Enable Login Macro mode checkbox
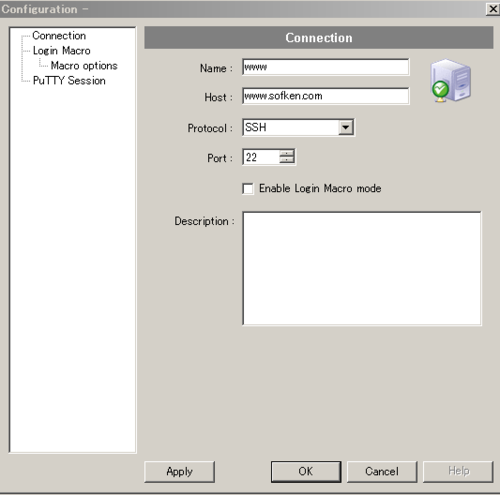 pyautogui.click(x=248, y=189)
